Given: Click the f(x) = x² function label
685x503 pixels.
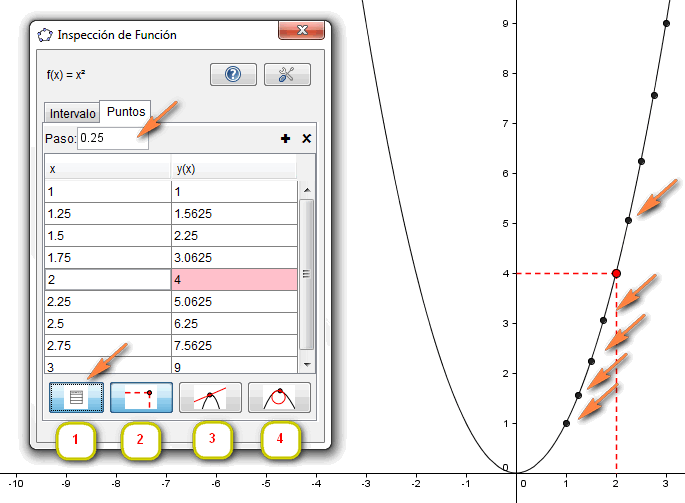Looking at the screenshot, I should (x=66, y=75).
